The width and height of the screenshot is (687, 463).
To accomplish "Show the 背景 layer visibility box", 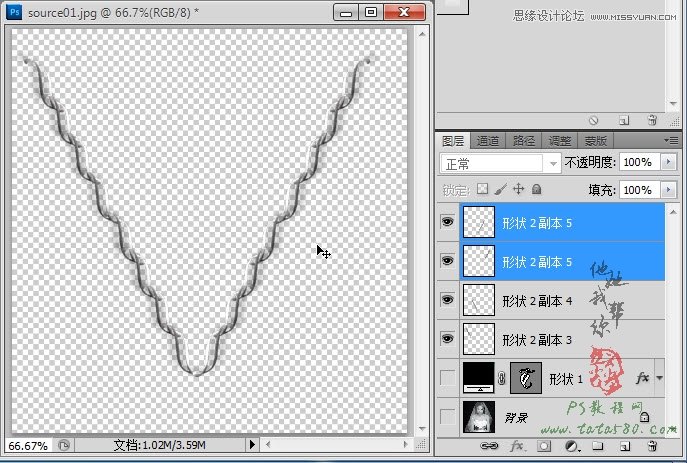I will tap(447, 417).
